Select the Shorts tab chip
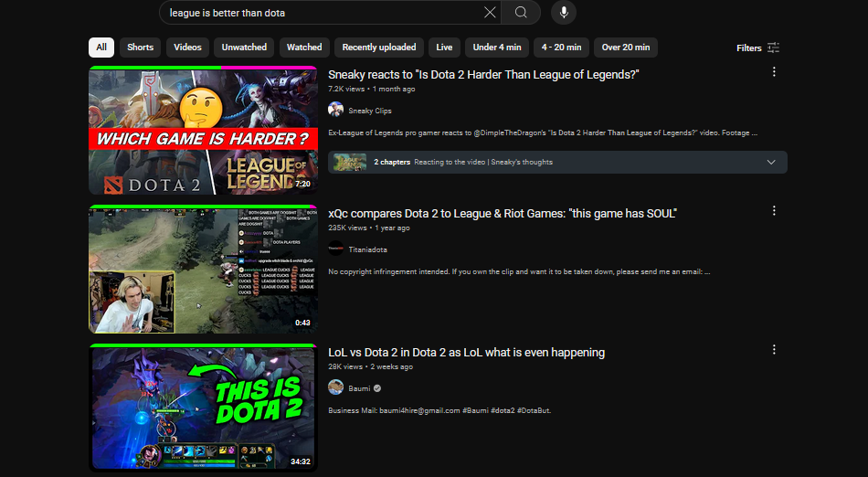Image resolution: width=868 pixels, height=477 pixels. 140,48
